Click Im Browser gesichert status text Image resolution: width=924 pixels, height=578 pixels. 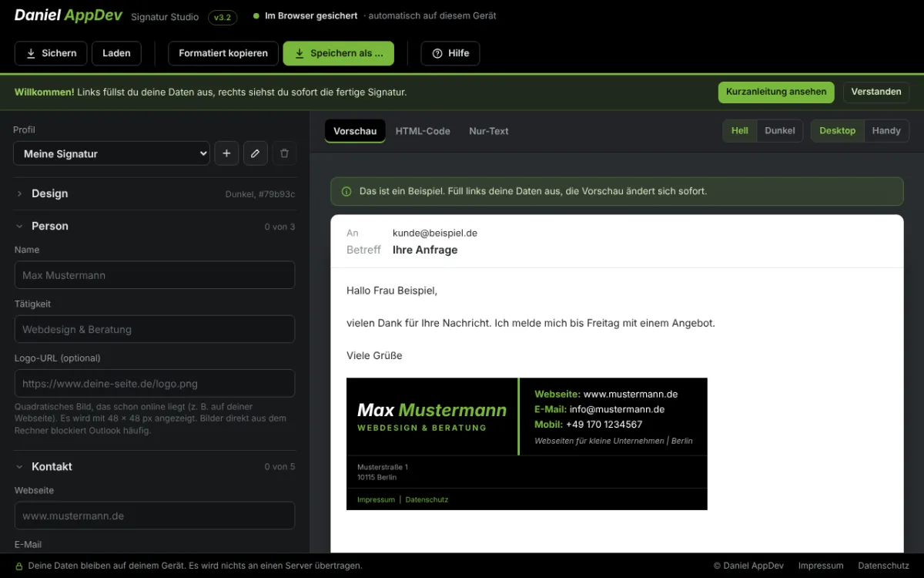311,15
